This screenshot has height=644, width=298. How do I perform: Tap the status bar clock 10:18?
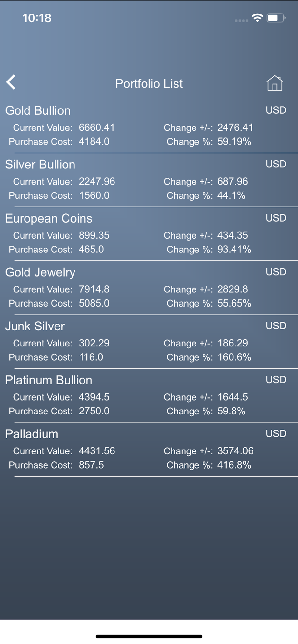[37, 18]
